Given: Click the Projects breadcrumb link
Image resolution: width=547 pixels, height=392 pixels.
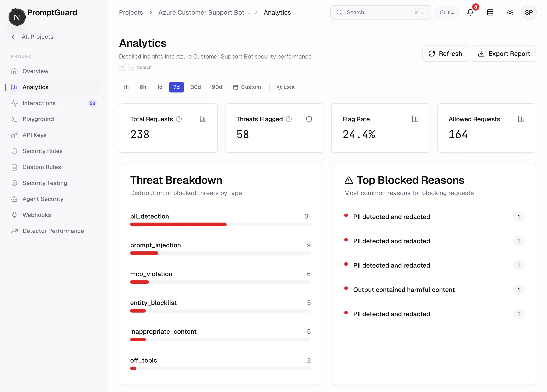Looking at the screenshot, I should 131,13.
